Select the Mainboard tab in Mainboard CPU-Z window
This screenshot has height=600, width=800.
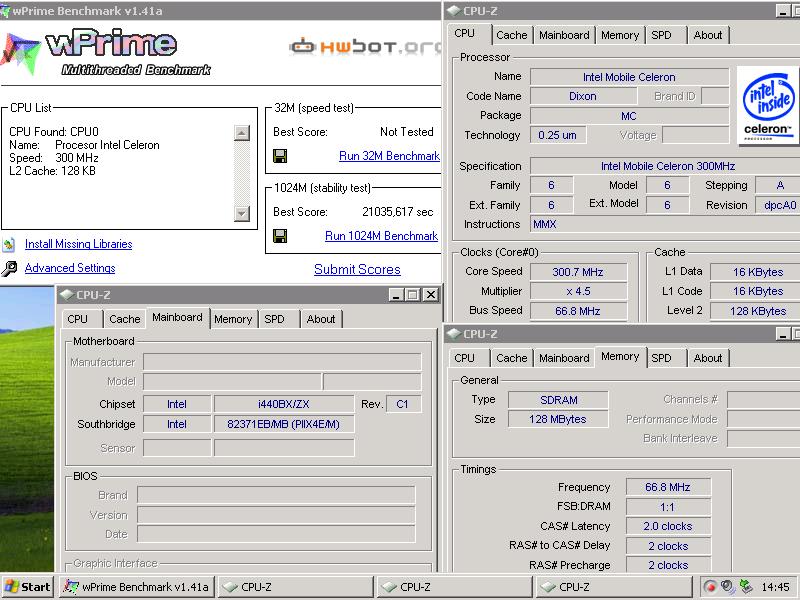[x=178, y=317]
